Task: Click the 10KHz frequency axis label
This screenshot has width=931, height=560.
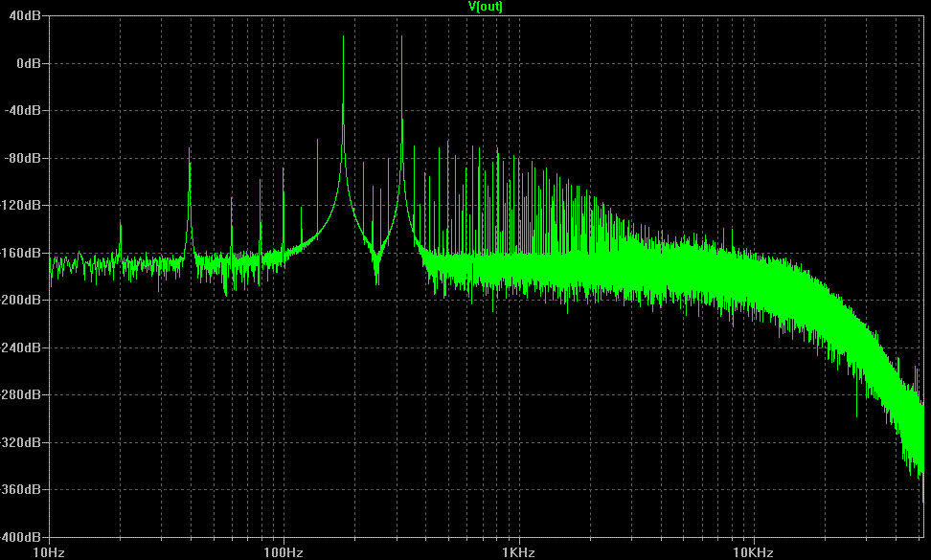Action: point(753,553)
